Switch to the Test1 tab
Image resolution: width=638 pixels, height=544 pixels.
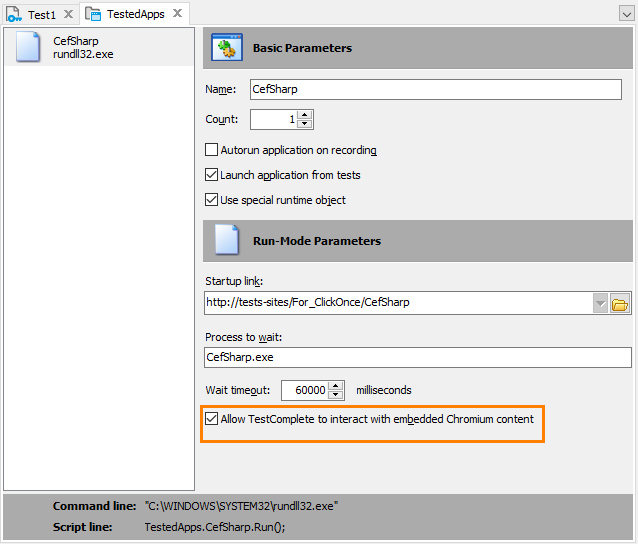[x=41, y=15]
